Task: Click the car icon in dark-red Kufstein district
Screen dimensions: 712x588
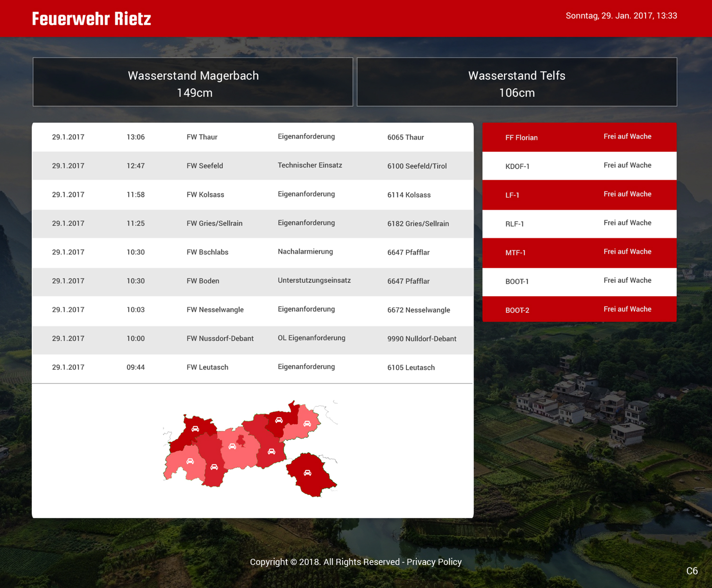Action: [279, 420]
